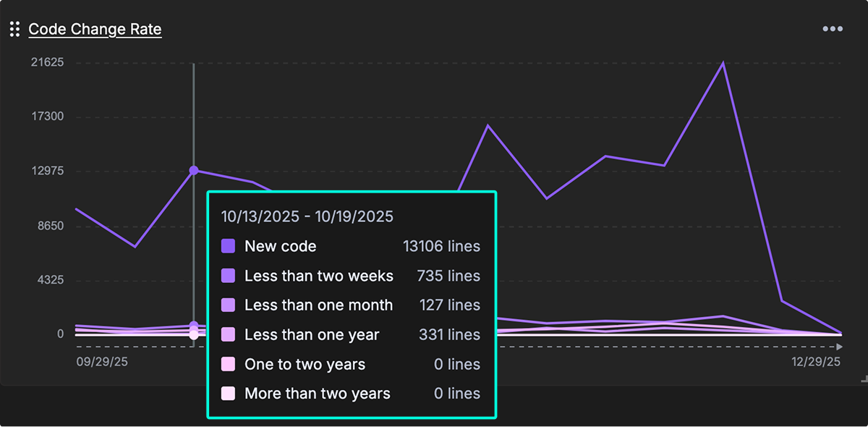The width and height of the screenshot is (868, 427).
Task: Click the Less than one month legend swatch
Action: tap(228, 305)
